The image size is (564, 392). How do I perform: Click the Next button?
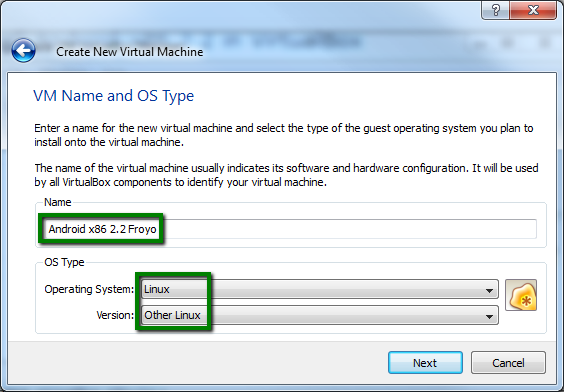[x=425, y=363]
